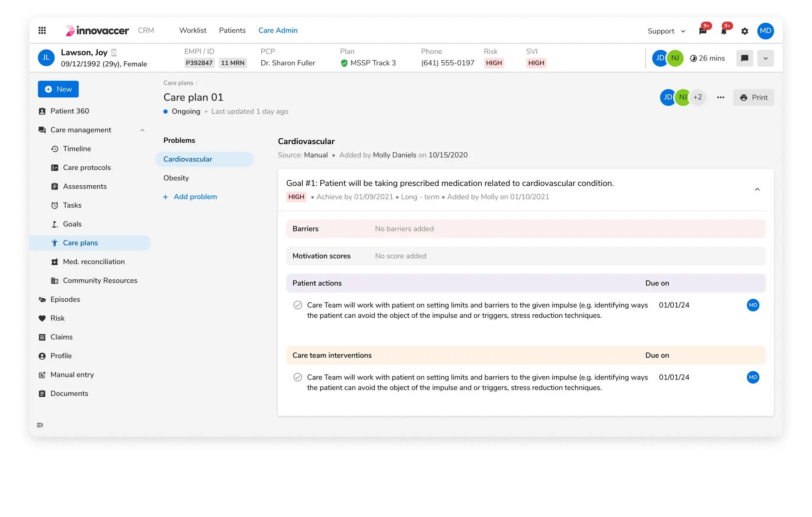812x517 pixels.
Task: Open the chat messages icon with 9+ badge
Action: [703, 31]
